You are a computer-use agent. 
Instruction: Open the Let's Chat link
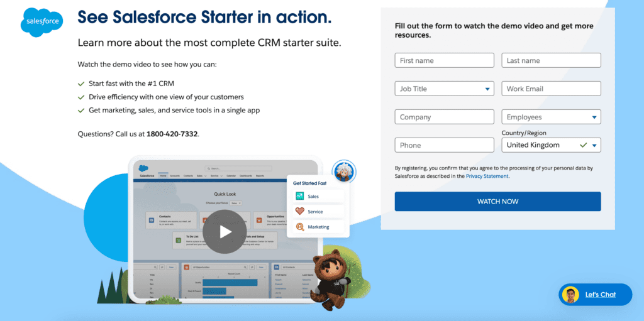pyautogui.click(x=600, y=295)
